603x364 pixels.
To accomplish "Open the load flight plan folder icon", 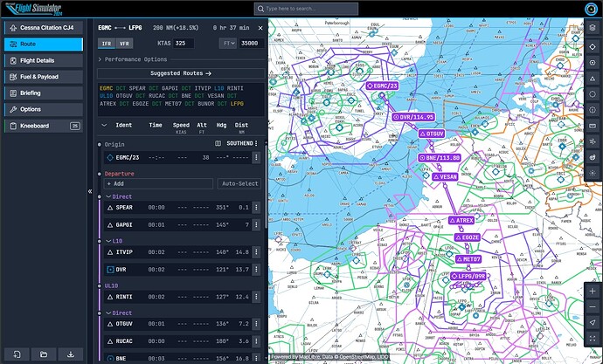I will point(44,354).
